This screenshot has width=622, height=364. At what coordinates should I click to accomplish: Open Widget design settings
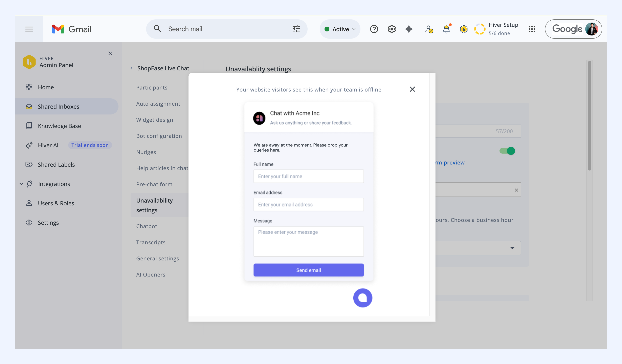155,120
